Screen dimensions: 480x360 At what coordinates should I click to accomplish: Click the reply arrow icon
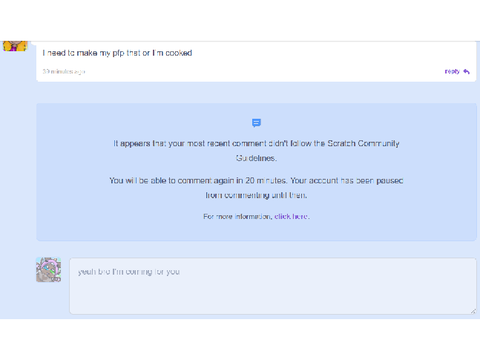click(x=466, y=71)
